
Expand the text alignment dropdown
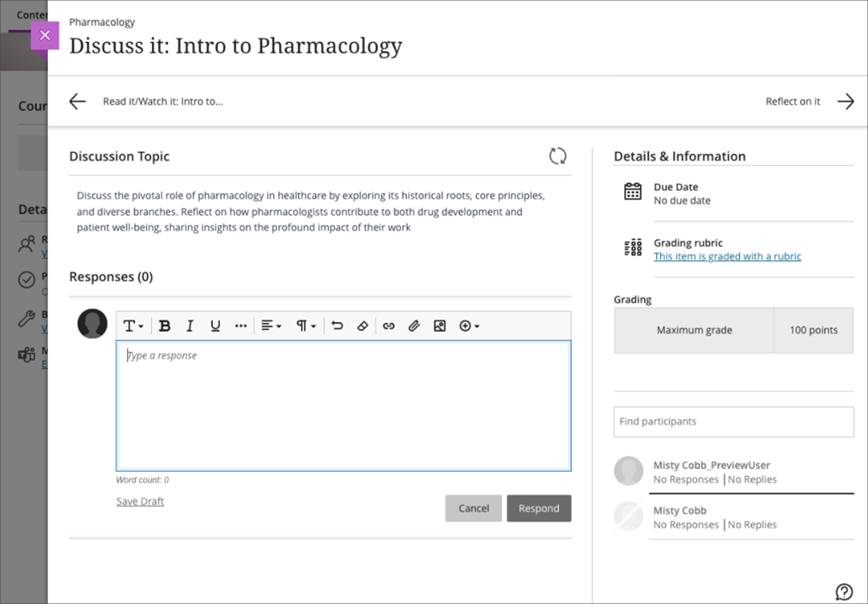tap(271, 326)
